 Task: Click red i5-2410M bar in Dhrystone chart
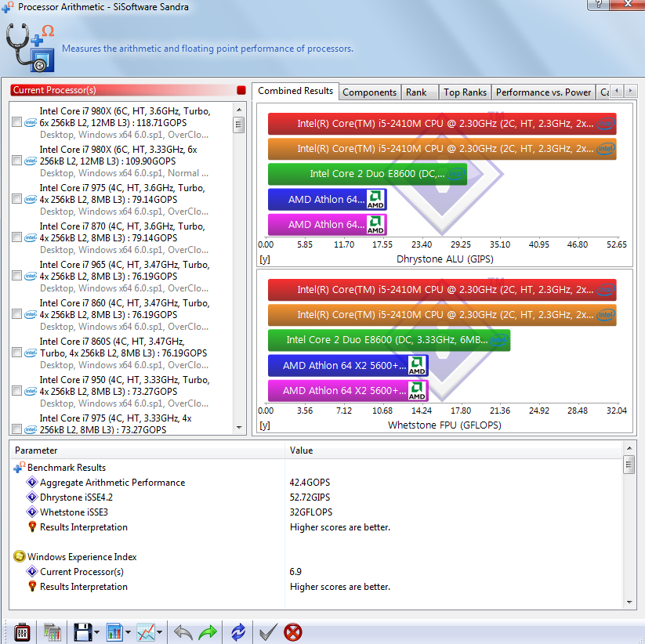[442, 124]
